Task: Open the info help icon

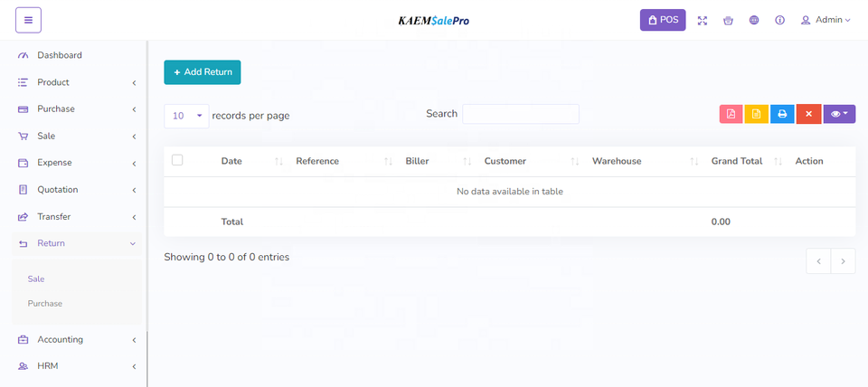Action: (x=779, y=20)
